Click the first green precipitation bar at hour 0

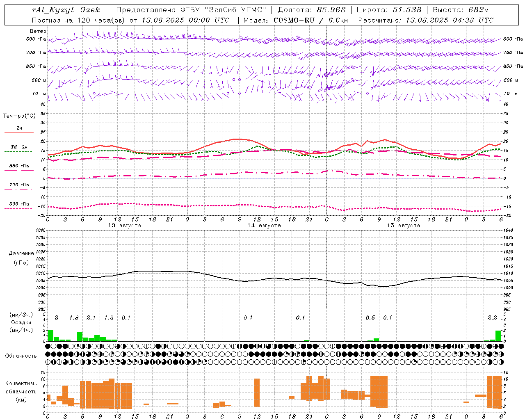pyautogui.click(x=50, y=336)
